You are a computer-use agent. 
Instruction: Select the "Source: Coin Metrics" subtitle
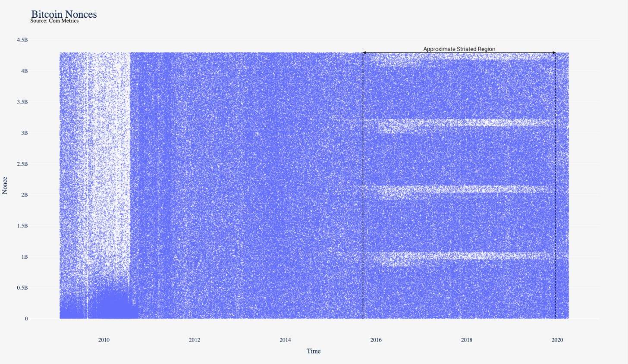point(54,21)
